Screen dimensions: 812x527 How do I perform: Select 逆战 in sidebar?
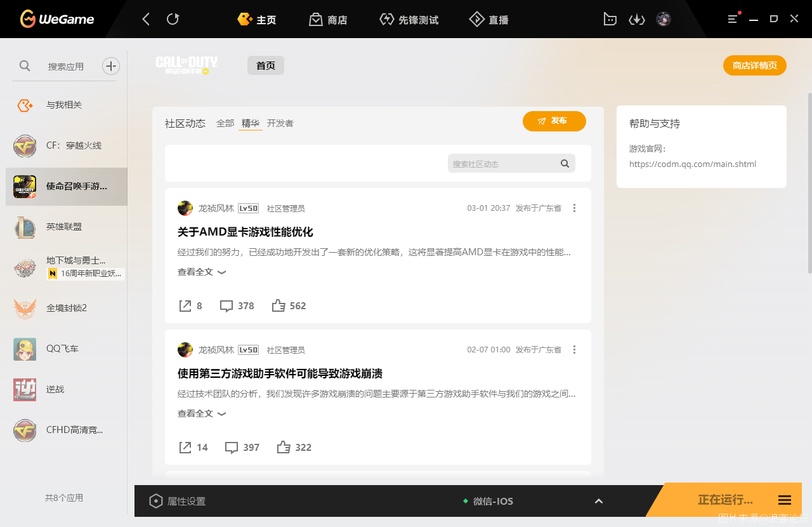[x=66, y=389]
